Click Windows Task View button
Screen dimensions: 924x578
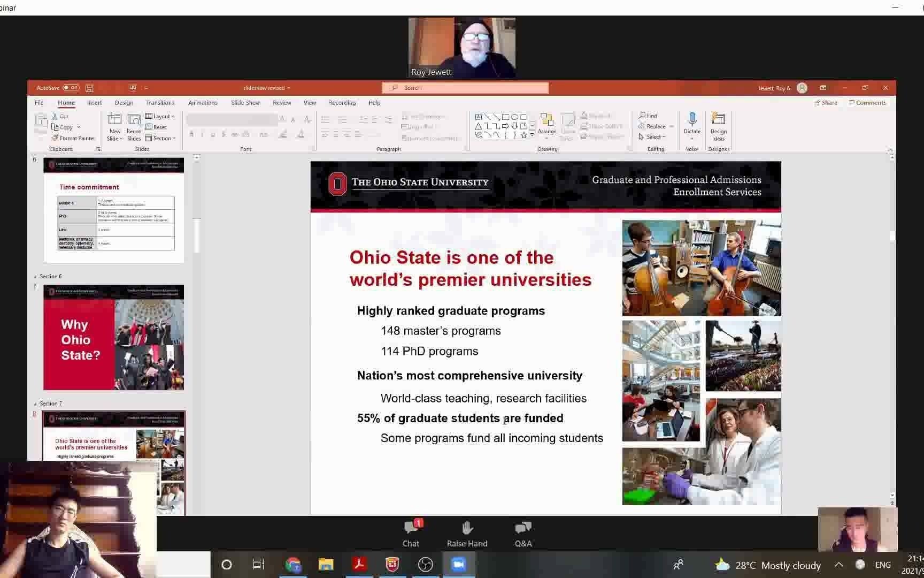click(x=259, y=565)
